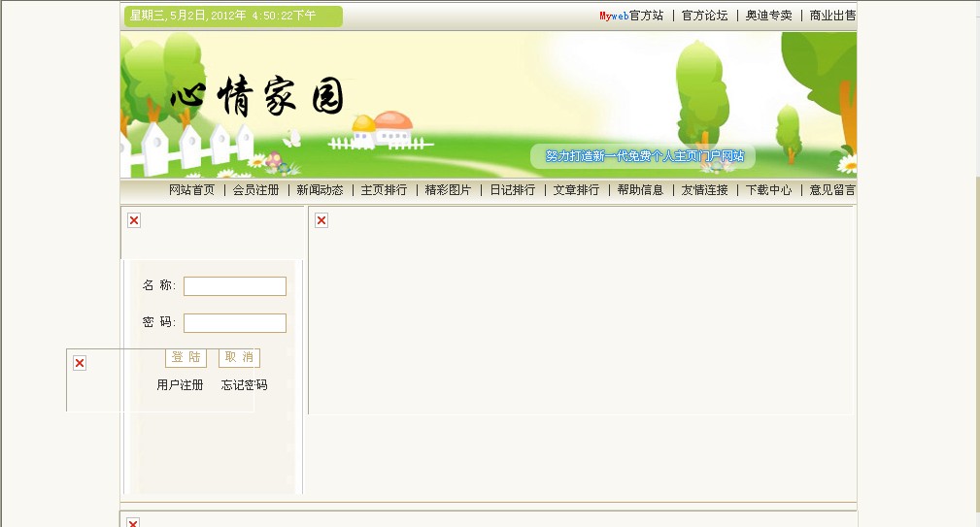
Task: Open 友情连接 navigation item
Action: pyautogui.click(x=704, y=190)
